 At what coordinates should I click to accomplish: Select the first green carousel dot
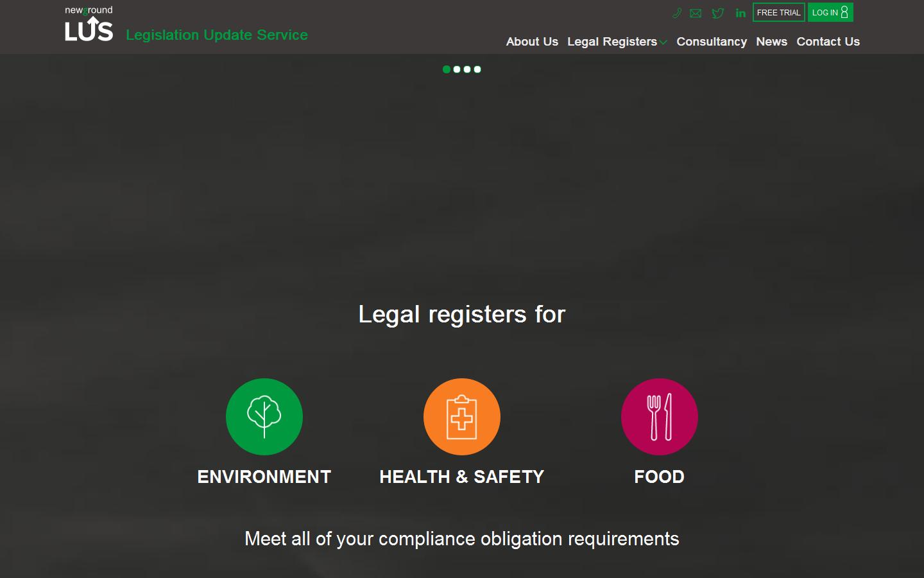tap(447, 69)
